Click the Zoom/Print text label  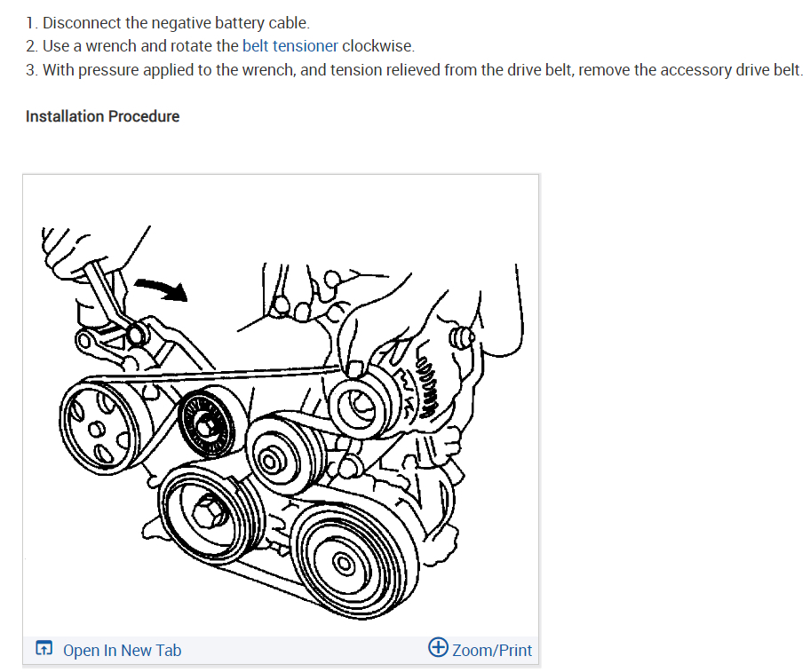(492, 651)
